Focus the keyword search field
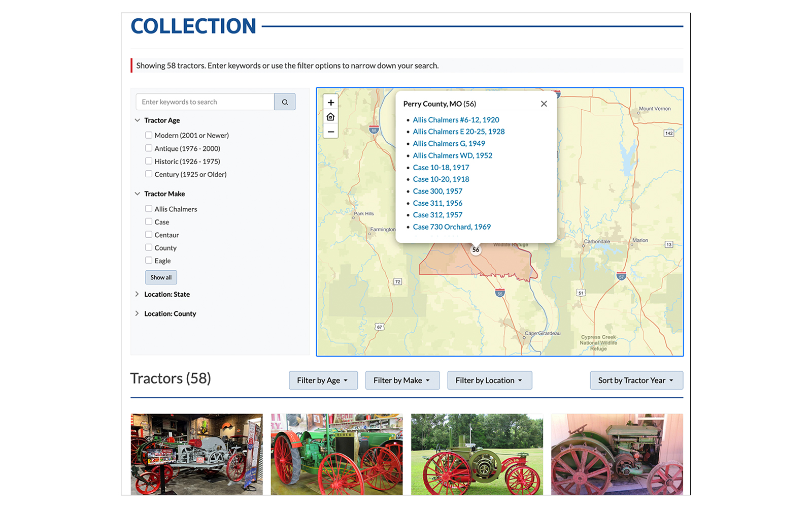The height and width of the screenshot is (508, 812). 205,102
